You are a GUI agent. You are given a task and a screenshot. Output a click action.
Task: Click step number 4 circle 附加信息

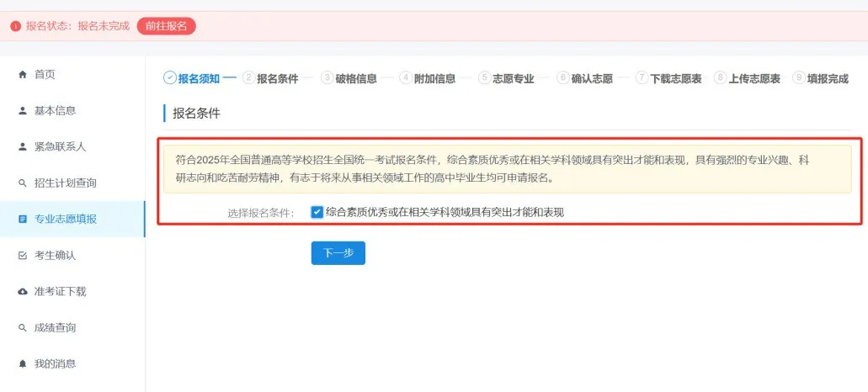tap(406, 78)
